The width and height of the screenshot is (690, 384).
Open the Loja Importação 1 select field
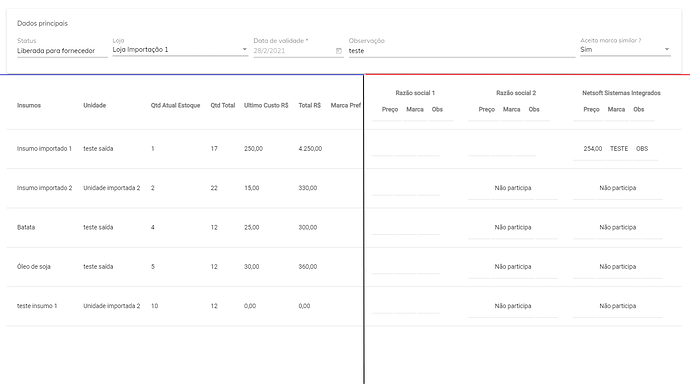click(x=180, y=50)
